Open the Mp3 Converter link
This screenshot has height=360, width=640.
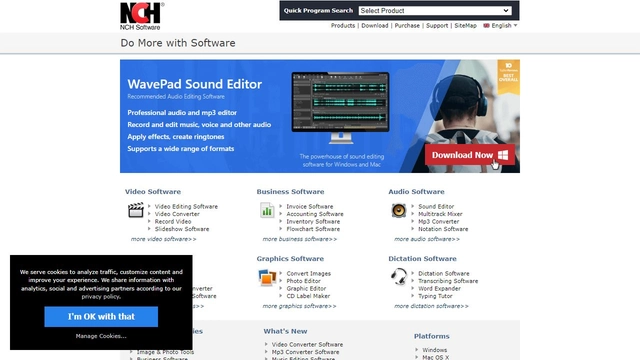pos(438,221)
